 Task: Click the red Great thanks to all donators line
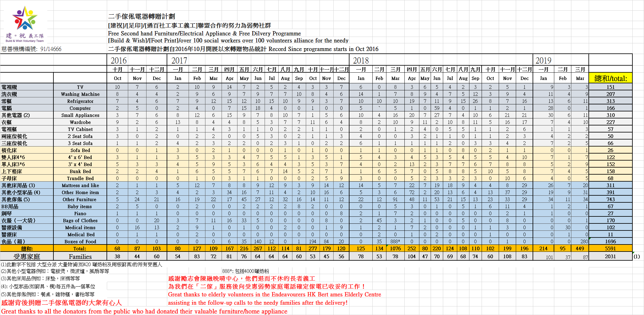tap(144, 311)
